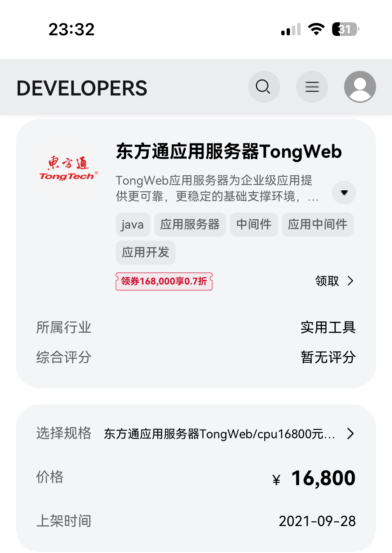Open the 选择规格 specification selector
Image resolution: width=392 pixels, height=553 pixels.
196,434
